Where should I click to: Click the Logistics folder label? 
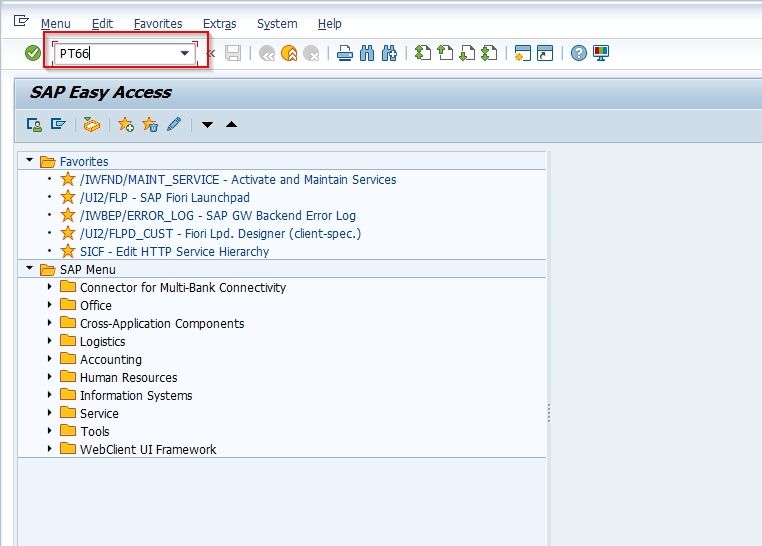click(103, 341)
